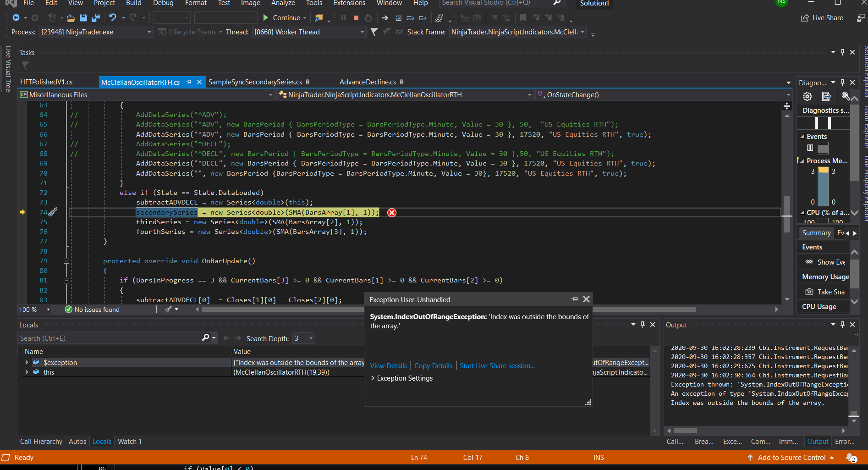The image size is (868, 470).
Task: Pin the McClellanOscillatorRTH.cs editor tab
Action: pos(188,82)
